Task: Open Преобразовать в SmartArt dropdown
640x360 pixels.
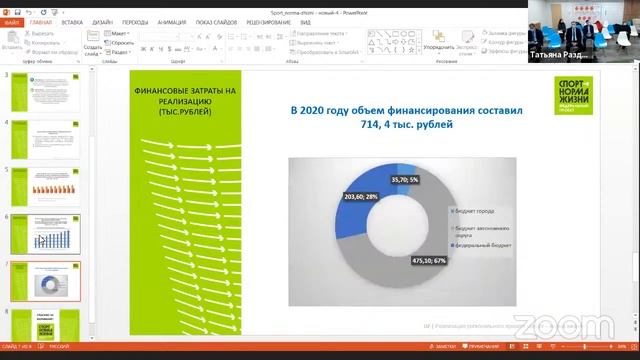Action: (326, 52)
